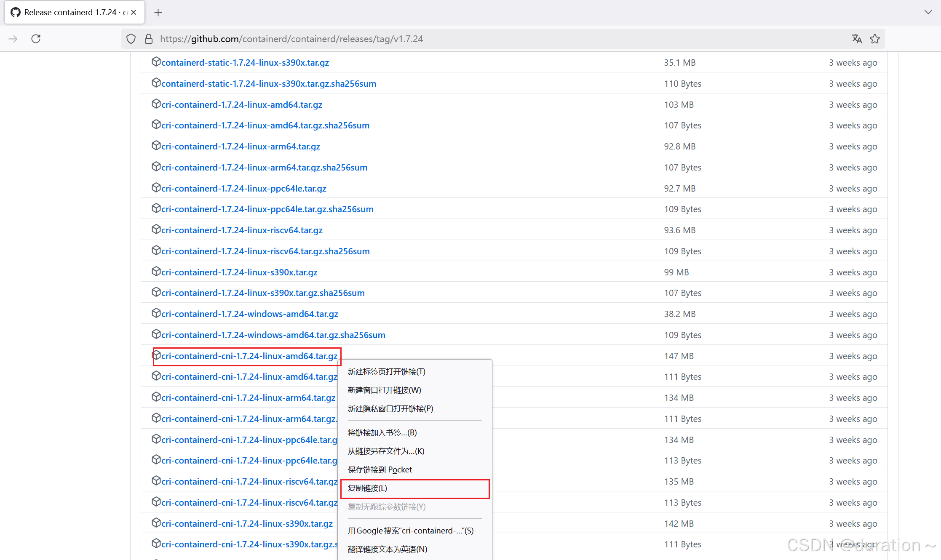Image resolution: width=941 pixels, height=560 pixels.
Task: Open the tracking protection shield icon
Action: [x=131, y=39]
